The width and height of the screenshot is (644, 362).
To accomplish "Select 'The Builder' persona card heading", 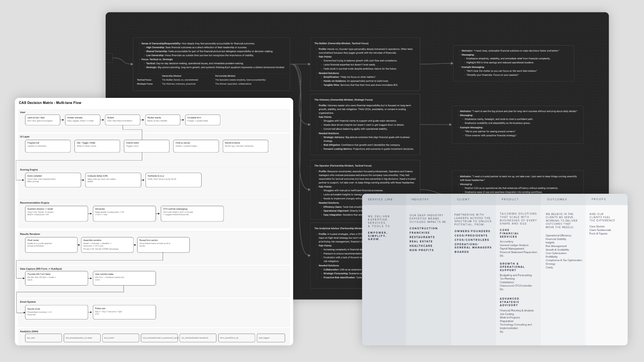I will click(x=341, y=43).
